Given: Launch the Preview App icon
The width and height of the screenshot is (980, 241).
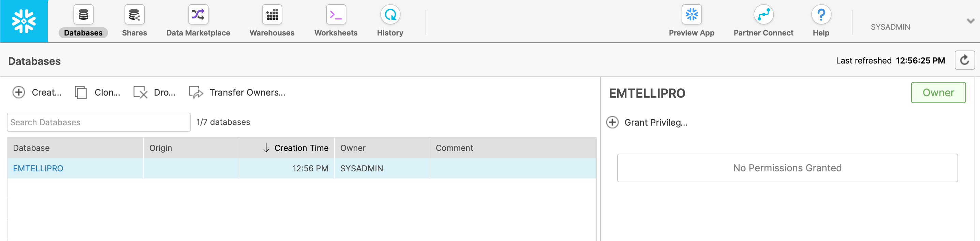Looking at the screenshot, I should tap(692, 14).
